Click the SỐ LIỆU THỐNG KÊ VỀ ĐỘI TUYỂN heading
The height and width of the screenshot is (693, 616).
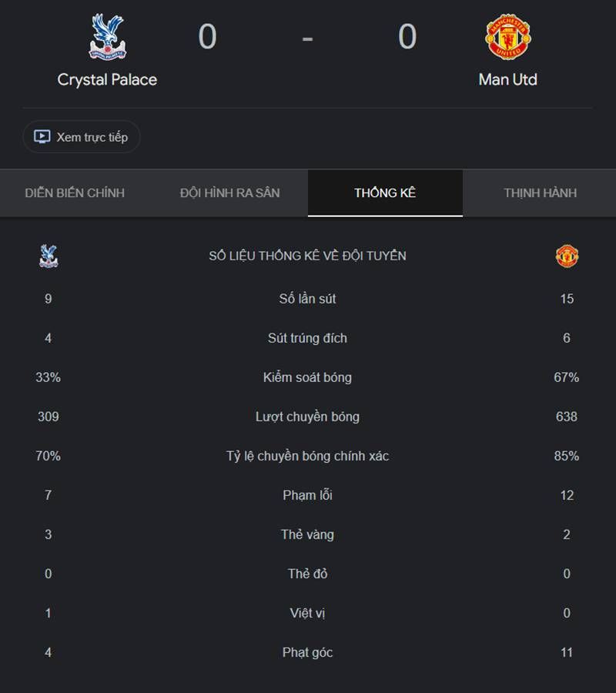click(307, 256)
